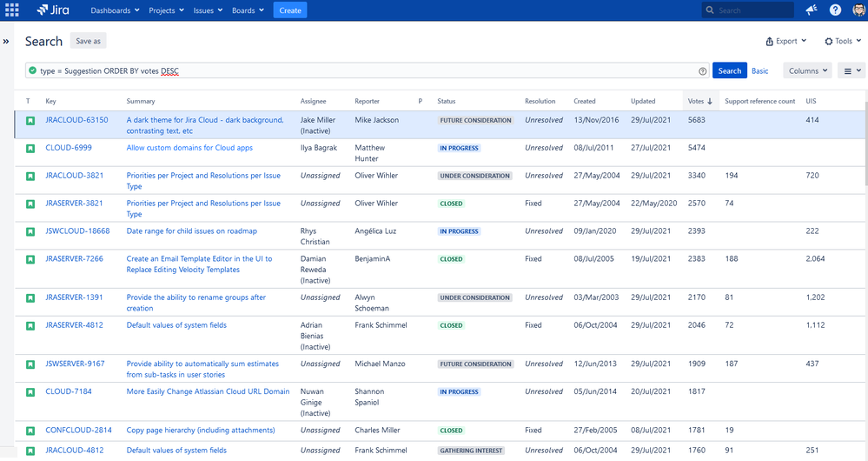This screenshot has width=868, height=461.
Task: Click the query syntax help icon
Action: tap(702, 71)
